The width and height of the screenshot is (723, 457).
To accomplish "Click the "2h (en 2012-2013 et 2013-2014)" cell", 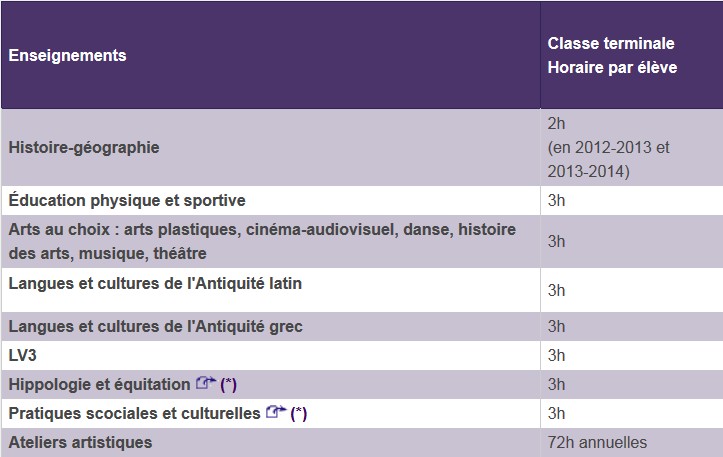I will click(x=608, y=147).
